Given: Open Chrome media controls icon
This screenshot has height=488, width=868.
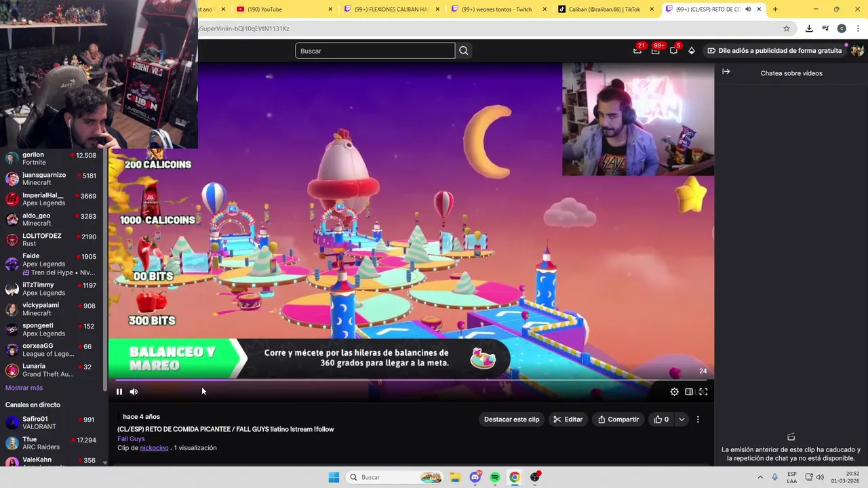Looking at the screenshot, I should 825,28.
